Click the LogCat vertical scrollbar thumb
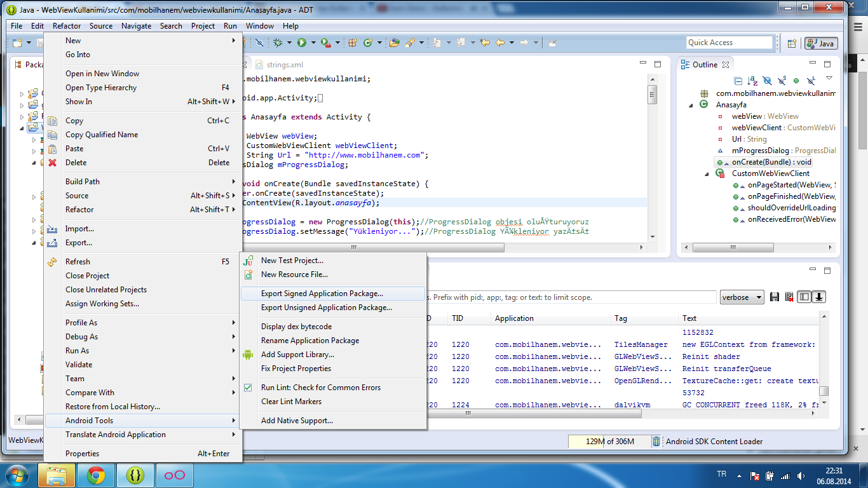Image resolution: width=868 pixels, height=488 pixels. [824, 391]
